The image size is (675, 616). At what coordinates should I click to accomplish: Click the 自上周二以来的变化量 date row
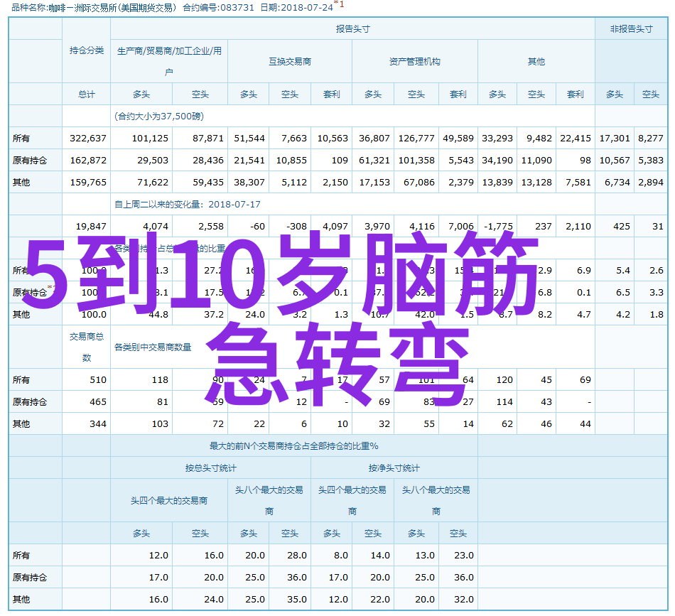coord(188,204)
